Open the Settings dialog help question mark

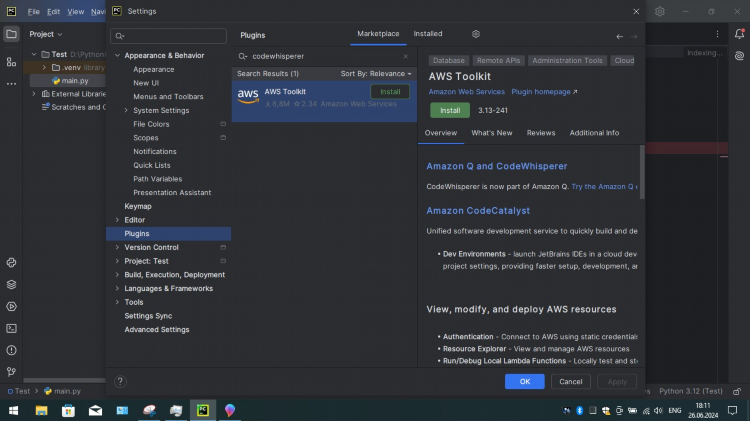pyautogui.click(x=120, y=381)
